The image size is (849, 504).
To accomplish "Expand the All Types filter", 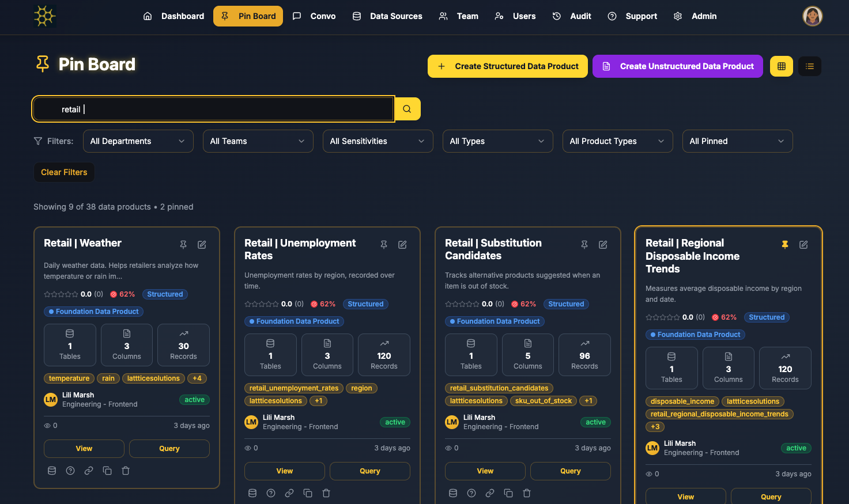I will pyautogui.click(x=498, y=141).
